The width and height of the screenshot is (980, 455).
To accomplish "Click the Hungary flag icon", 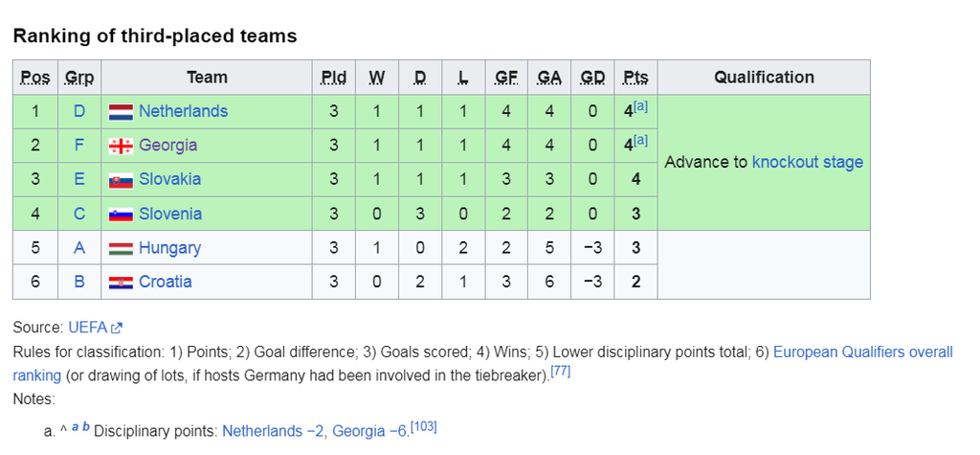I will (x=121, y=248).
